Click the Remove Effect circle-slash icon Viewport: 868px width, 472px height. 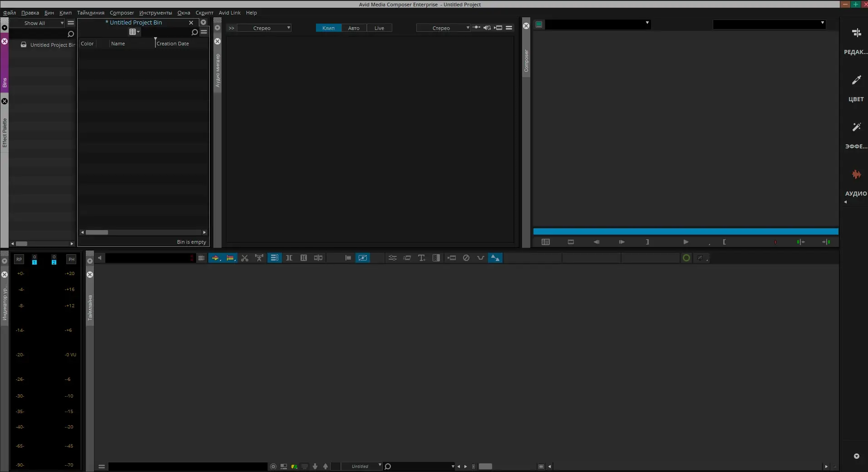coord(466,258)
